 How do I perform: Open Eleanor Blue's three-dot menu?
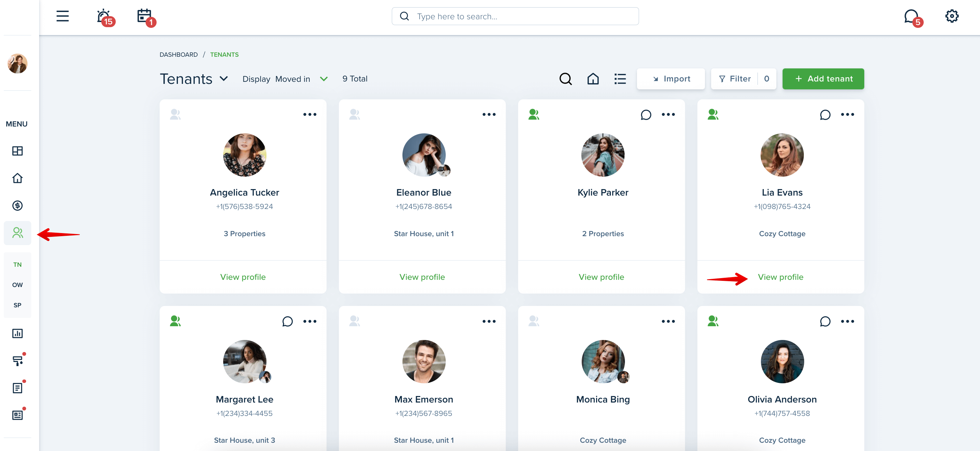(x=489, y=114)
